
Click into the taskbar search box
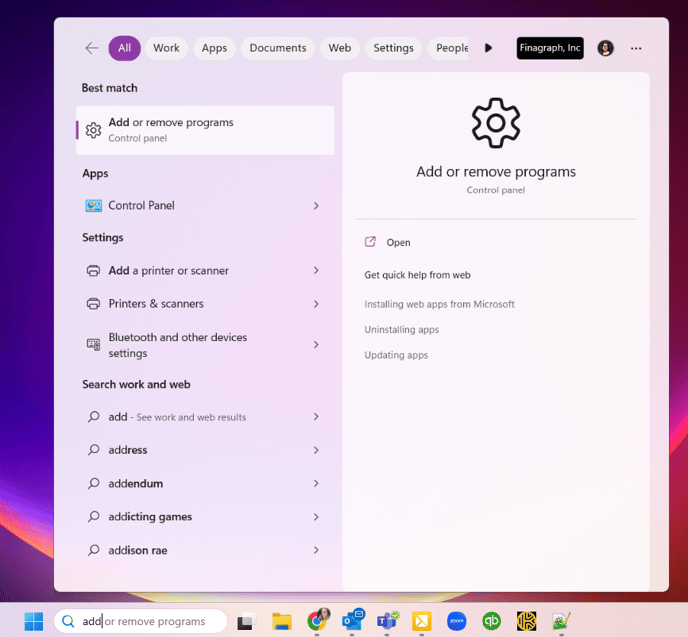point(140,621)
